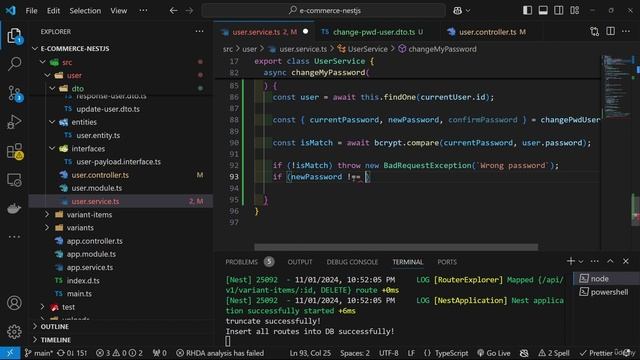This screenshot has height=360, width=640.
Task: Create a new terminal with plus icon
Action: click(x=571, y=261)
